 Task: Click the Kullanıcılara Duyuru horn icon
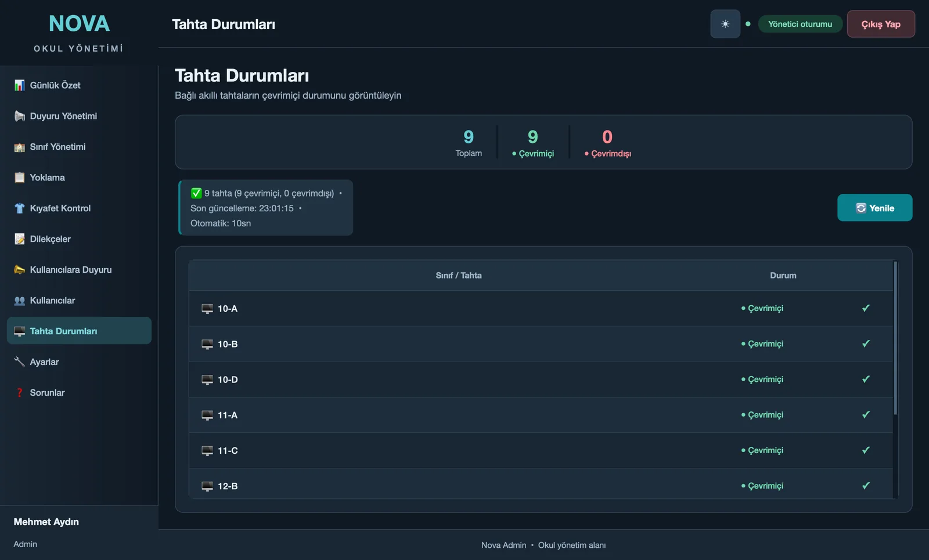(20, 270)
